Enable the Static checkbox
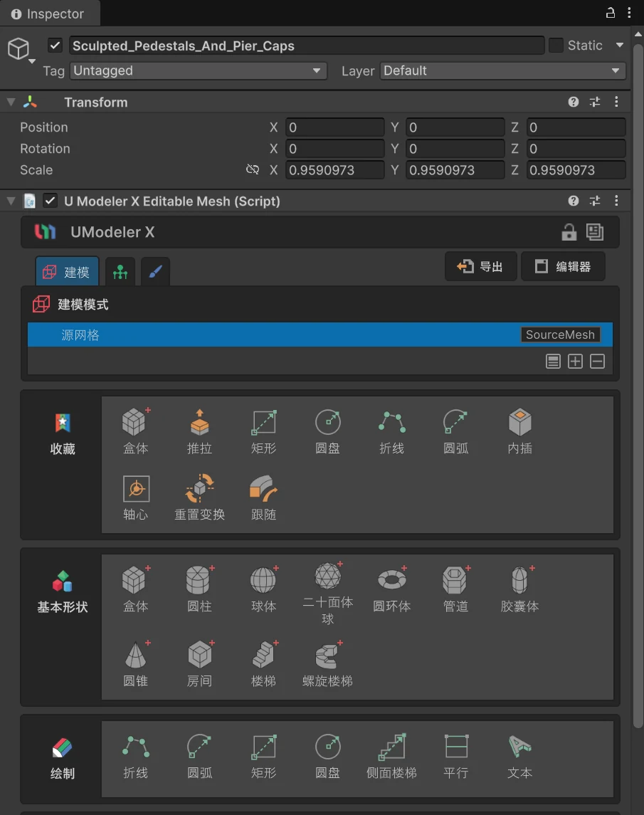The height and width of the screenshot is (815, 644). (556, 46)
